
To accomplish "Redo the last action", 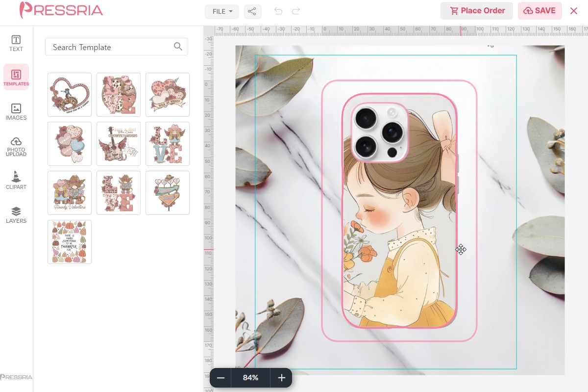I will click(x=296, y=11).
